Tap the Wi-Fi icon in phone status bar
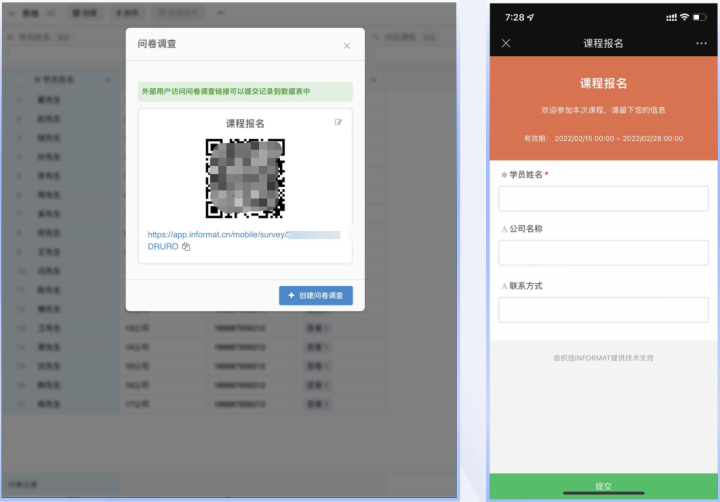The width and height of the screenshot is (720, 502). pyautogui.click(x=685, y=17)
